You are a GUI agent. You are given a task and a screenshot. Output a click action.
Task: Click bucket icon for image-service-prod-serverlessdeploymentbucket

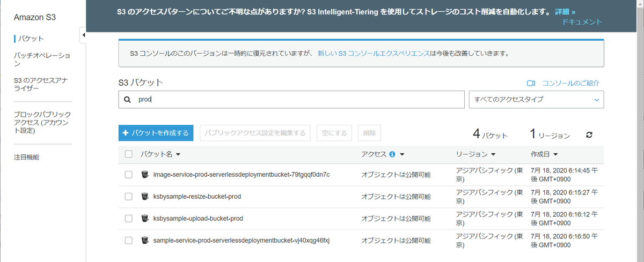(x=144, y=175)
